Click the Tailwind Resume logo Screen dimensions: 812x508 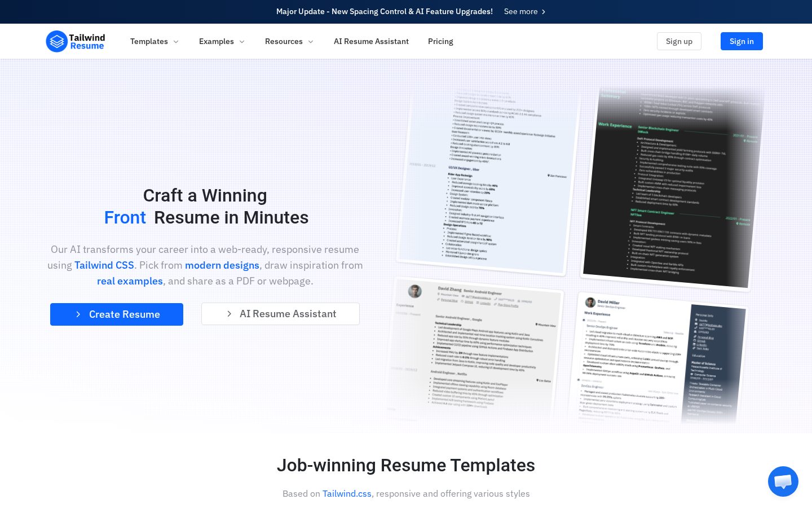(x=76, y=41)
